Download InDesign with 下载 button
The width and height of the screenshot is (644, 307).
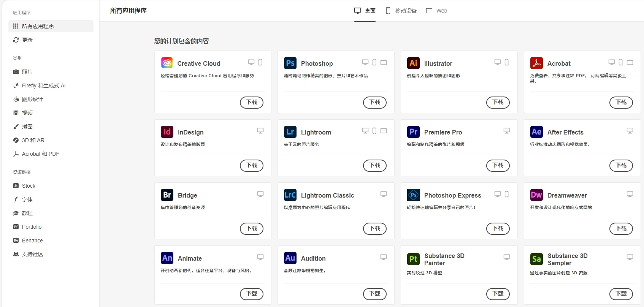pyautogui.click(x=252, y=165)
